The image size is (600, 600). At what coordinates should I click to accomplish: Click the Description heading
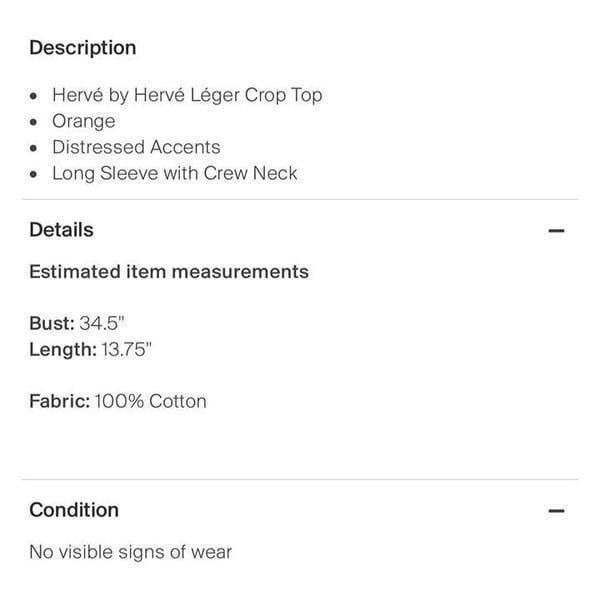[83, 48]
